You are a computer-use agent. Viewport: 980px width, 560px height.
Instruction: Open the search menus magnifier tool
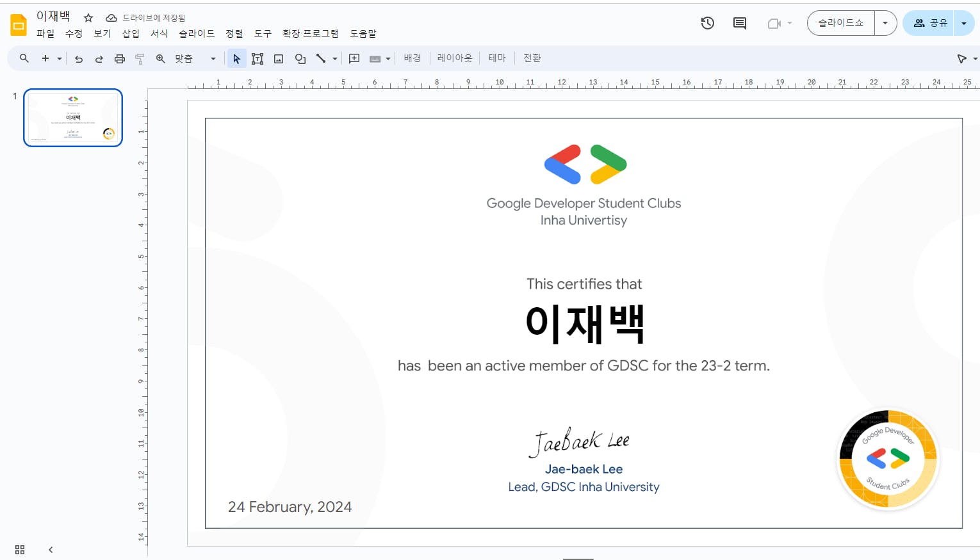(24, 58)
